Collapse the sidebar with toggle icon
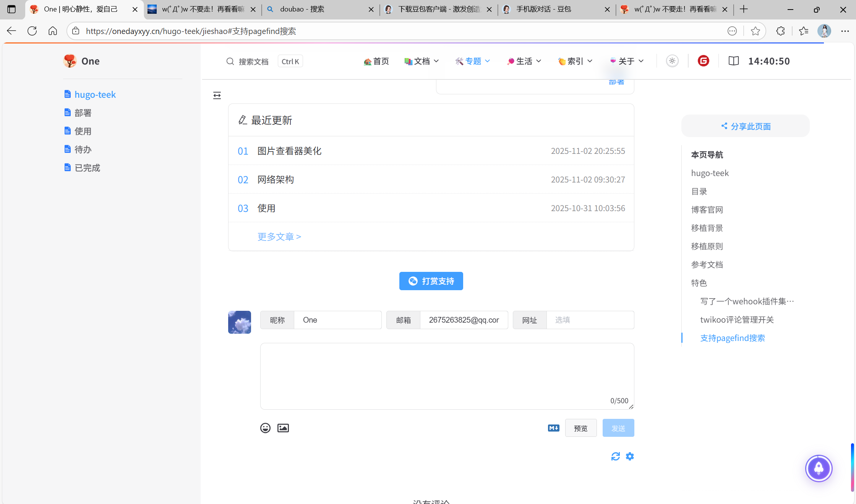 [x=217, y=95]
